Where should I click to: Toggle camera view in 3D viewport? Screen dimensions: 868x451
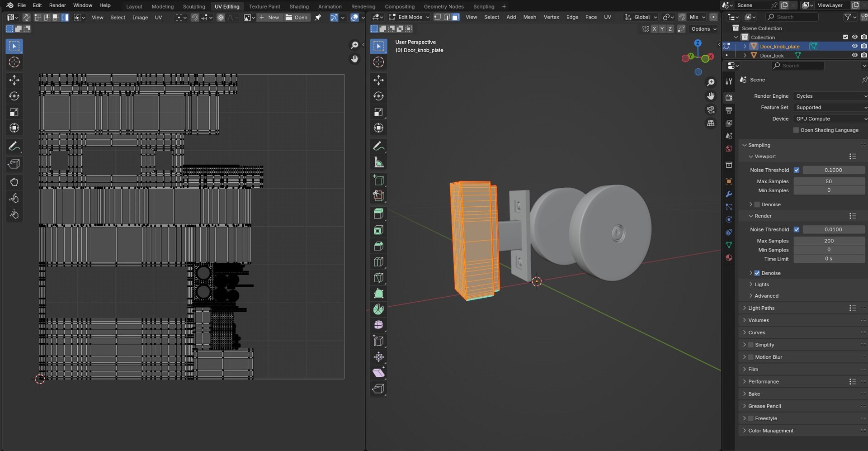(711, 110)
